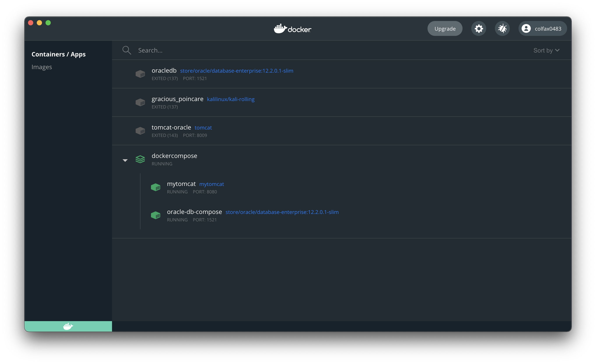
Task: Open Settings via the gear icon
Action: [x=479, y=28]
